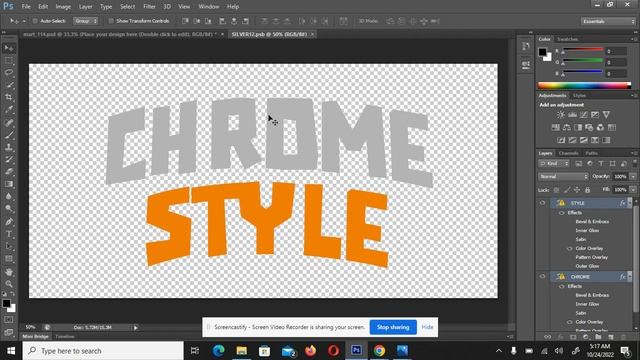Select the Hand tool
Image resolution: width=640 pixels, height=360 pixels.
click(x=9, y=272)
